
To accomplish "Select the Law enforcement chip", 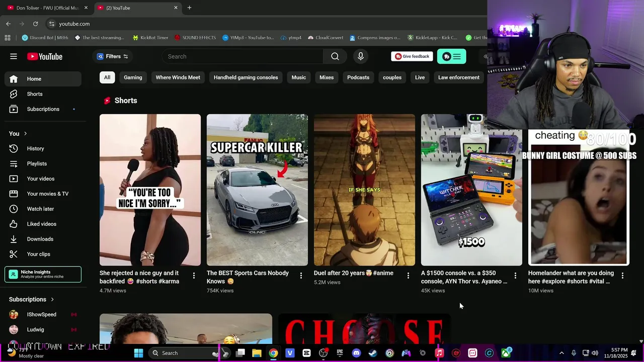I will click(458, 77).
